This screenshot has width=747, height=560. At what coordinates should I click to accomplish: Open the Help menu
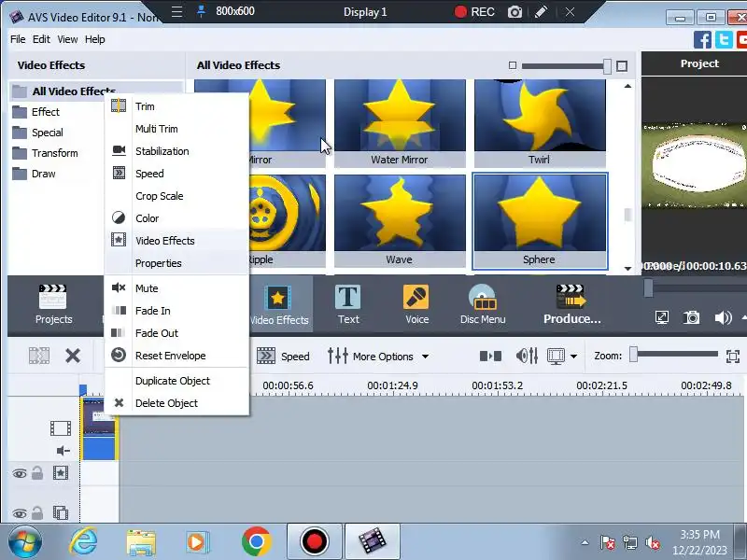(x=95, y=39)
